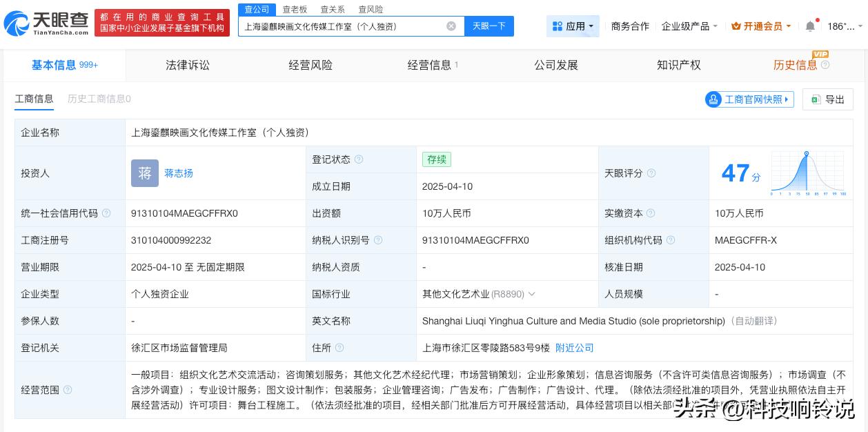Switch to the 历史工商信息 tab
The height and width of the screenshot is (432, 868).
pyautogui.click(x=99, y=99)
